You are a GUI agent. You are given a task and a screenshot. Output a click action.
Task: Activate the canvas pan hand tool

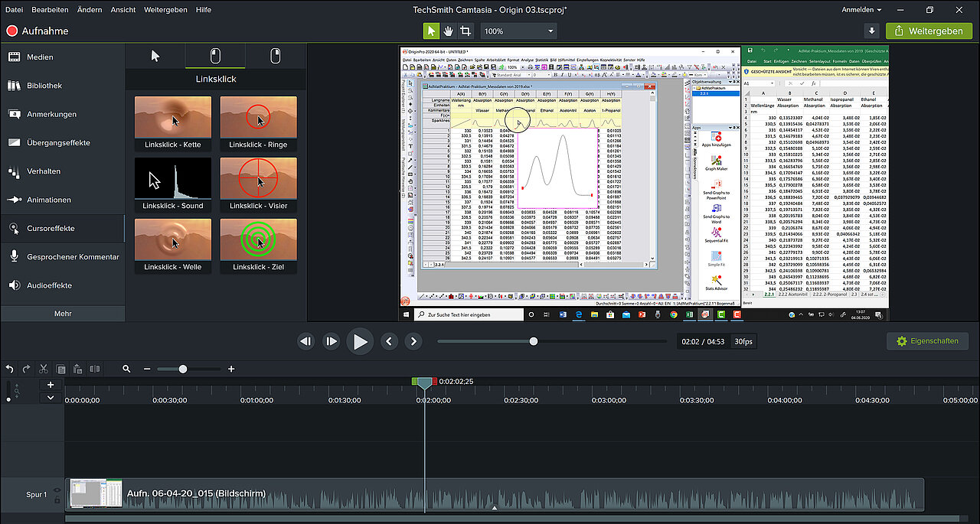(x=449, y=31)
